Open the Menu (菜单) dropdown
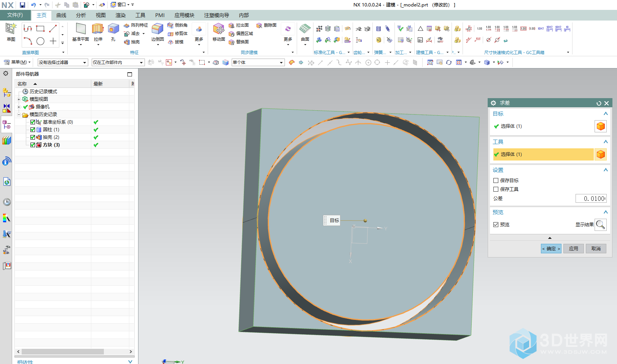617x364 pixels. (17, 62)
